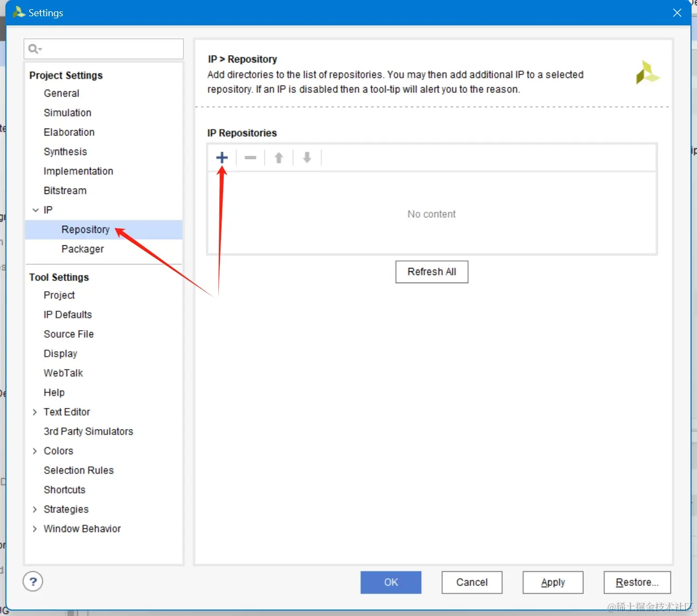This screenshot has width=697, height=616.
Task: Open Project under Tool Settings
Action: coord(59,296)
